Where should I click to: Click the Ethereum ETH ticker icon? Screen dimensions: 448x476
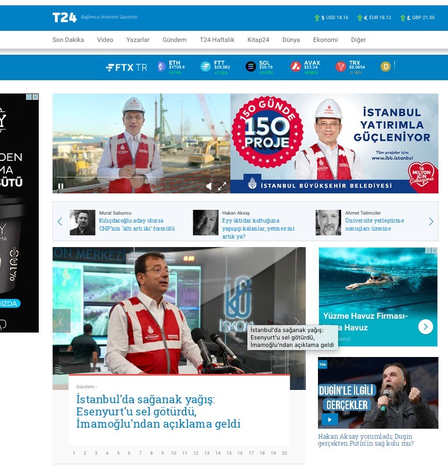[x=161, y=67]
